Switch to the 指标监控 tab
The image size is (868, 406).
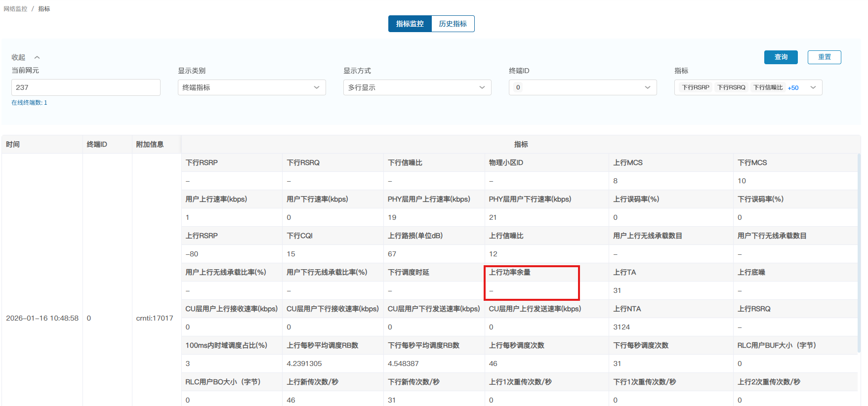[x=410, y=24]
